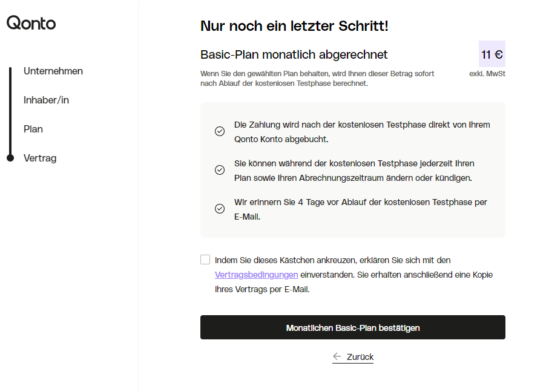The image size is (546, 392).
Task: Select the Vertrag step in sidebar
Action: (x=40, y=158)
